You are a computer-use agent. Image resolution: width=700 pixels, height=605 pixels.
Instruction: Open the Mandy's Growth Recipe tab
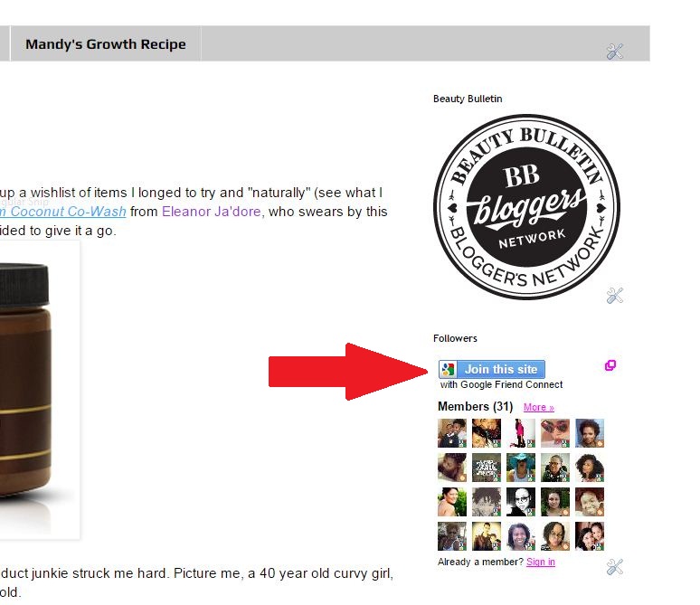coord(105,43)
